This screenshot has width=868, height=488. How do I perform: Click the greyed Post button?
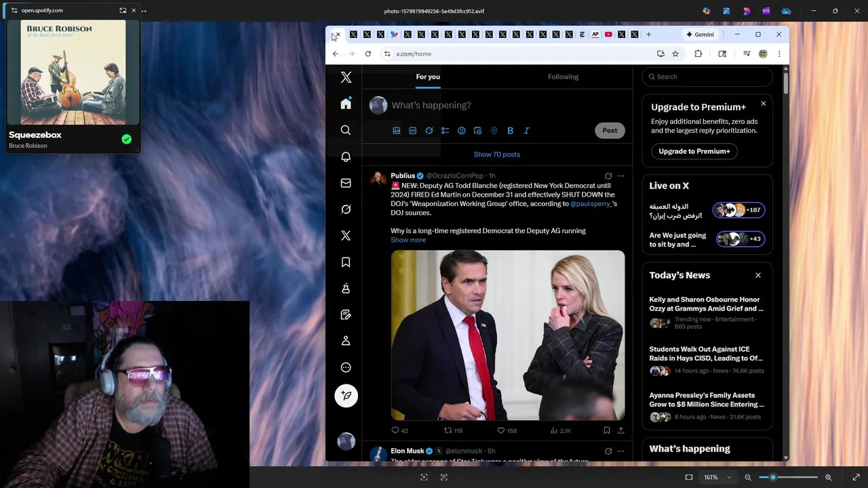pos(610,130)
